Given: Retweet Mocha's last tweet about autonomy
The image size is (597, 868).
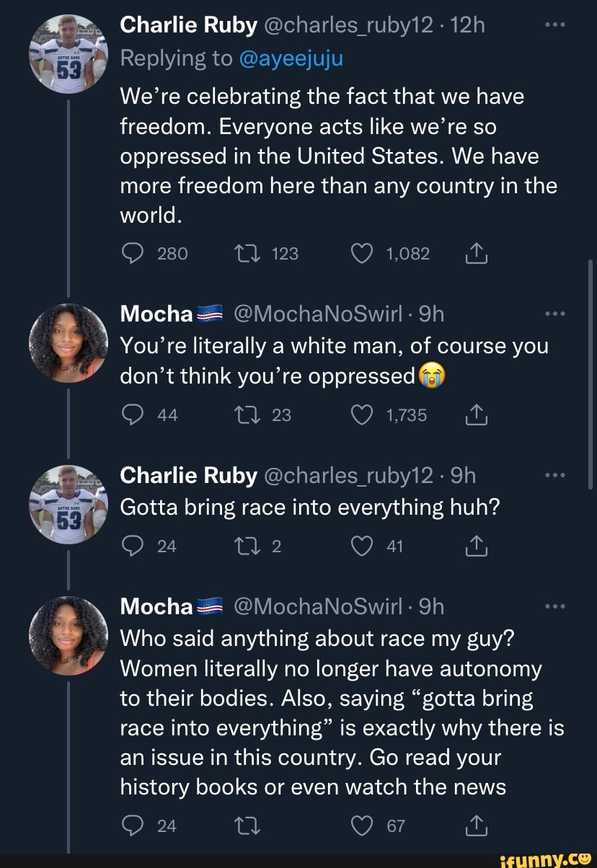Looking at the screenshot, I should click(x=242, y=826).
